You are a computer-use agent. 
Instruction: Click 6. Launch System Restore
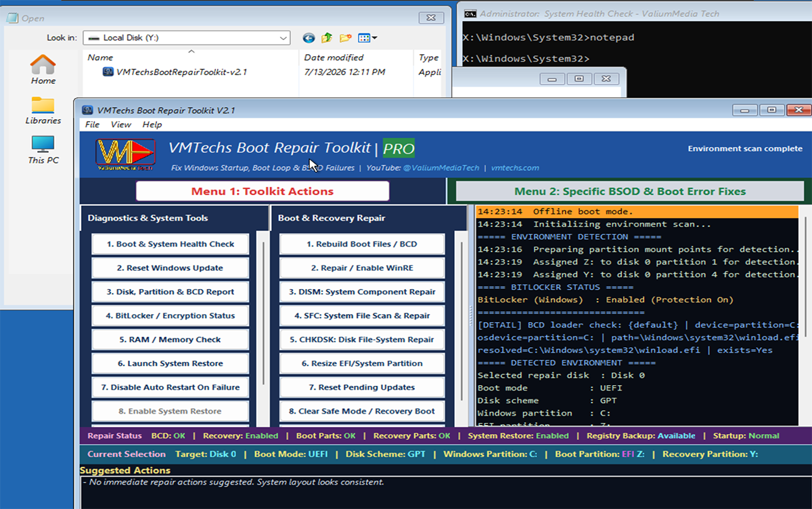(x=171, y=363)
